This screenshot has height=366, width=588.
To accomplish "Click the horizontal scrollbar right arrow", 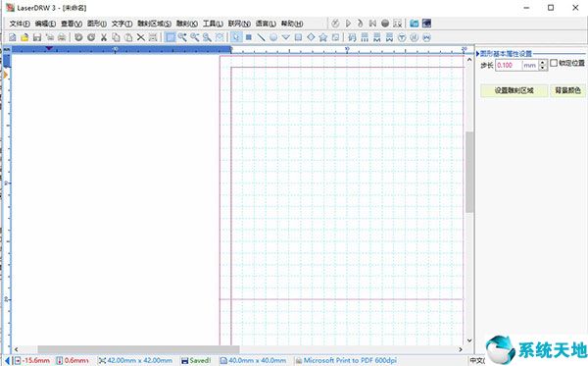I will 461,349.
